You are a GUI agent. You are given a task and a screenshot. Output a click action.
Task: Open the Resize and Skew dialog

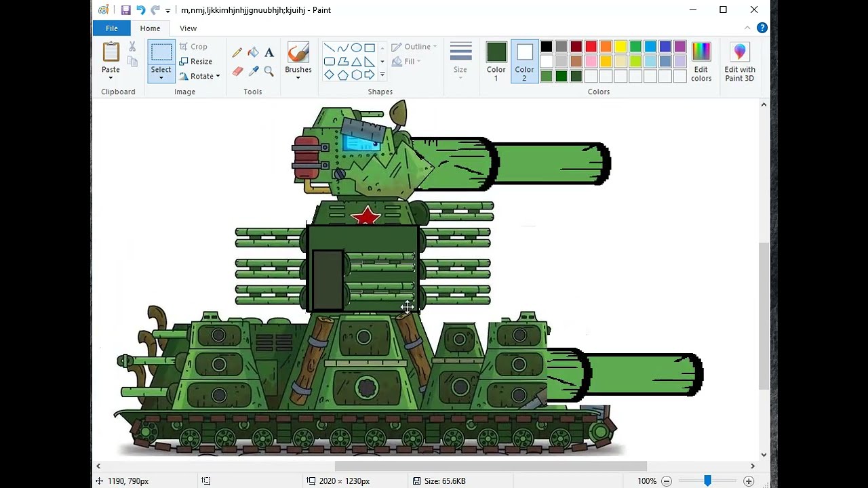pos(196,62)
